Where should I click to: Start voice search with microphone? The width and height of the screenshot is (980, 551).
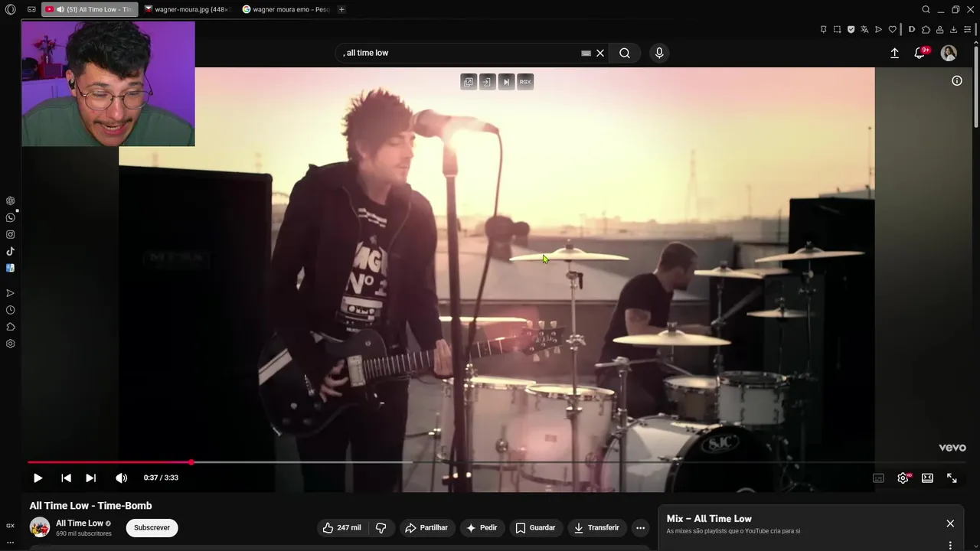click(659, 53)
